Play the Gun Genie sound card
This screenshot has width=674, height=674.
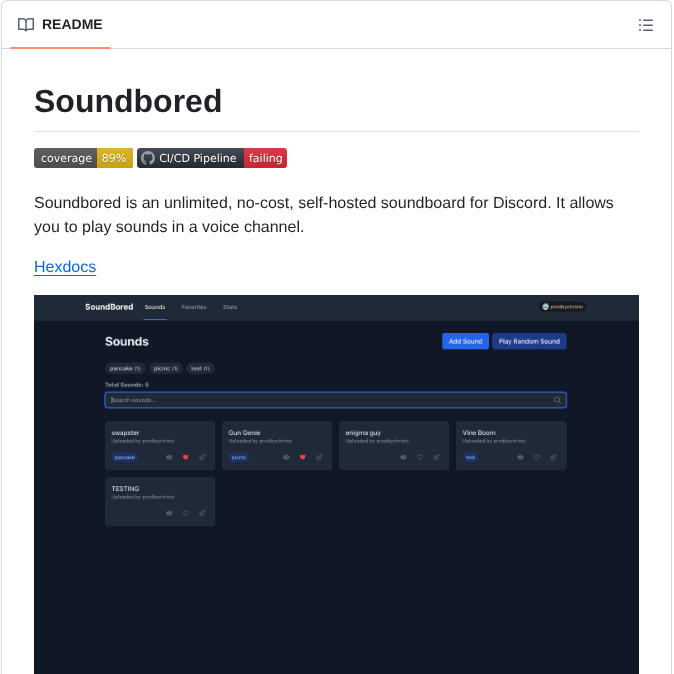point(277,445)
